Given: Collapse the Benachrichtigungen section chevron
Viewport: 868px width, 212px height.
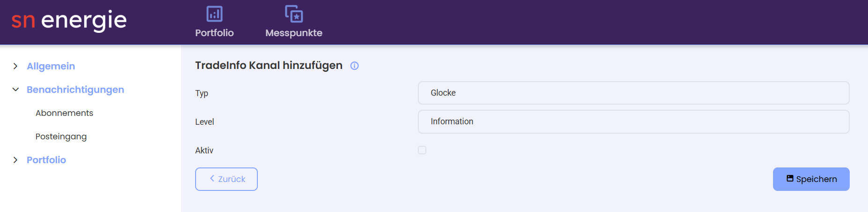Looking at the screenshot, I should (15, 90).
